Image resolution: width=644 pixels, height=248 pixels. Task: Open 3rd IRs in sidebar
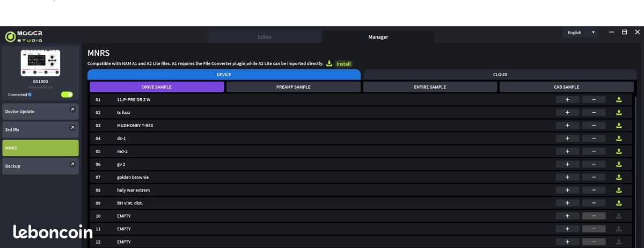coord(40,129)
